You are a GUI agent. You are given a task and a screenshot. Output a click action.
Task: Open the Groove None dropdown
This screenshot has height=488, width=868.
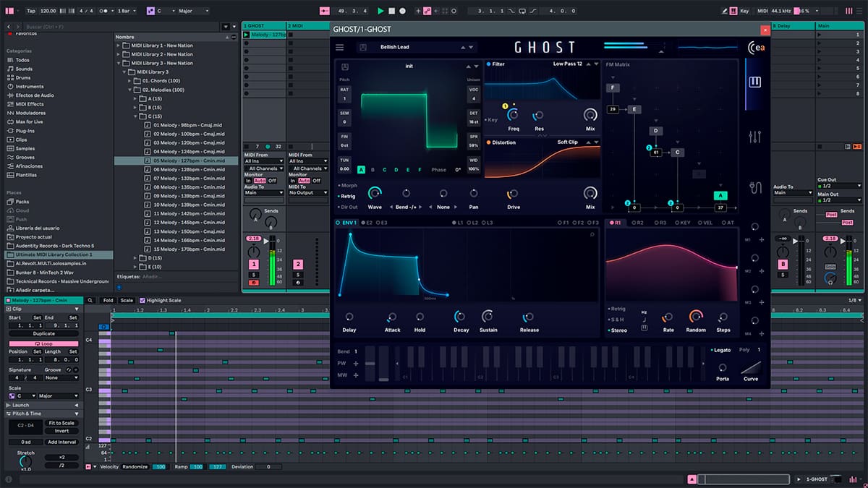61,377
